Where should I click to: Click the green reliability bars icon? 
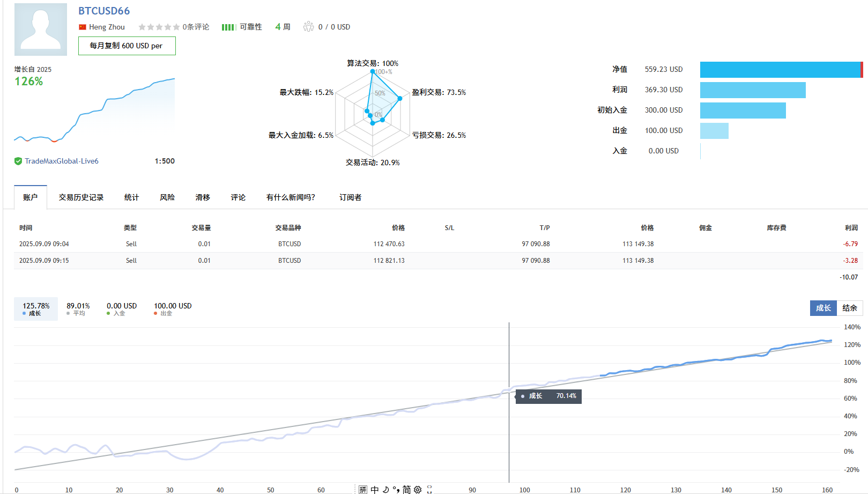229,27
